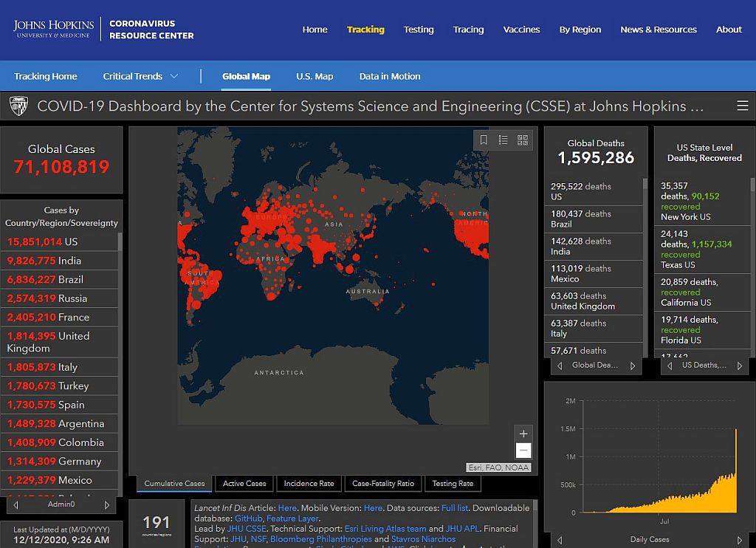Open the basemap gallery grid icon

523,140
